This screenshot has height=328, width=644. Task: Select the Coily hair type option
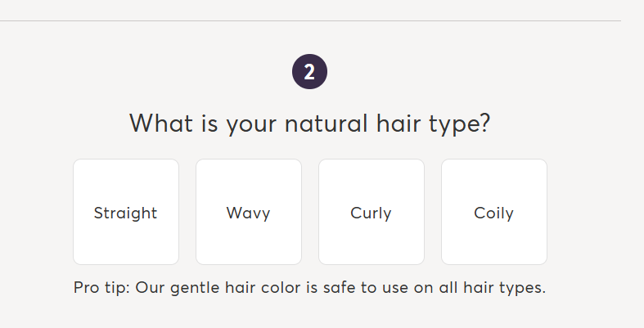(x=493, y=212)
